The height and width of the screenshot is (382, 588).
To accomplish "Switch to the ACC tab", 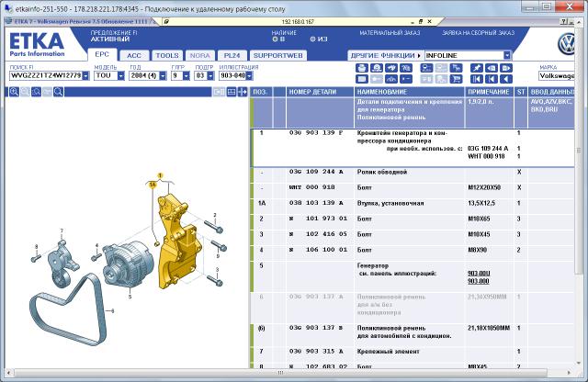I will pos(134,55).
